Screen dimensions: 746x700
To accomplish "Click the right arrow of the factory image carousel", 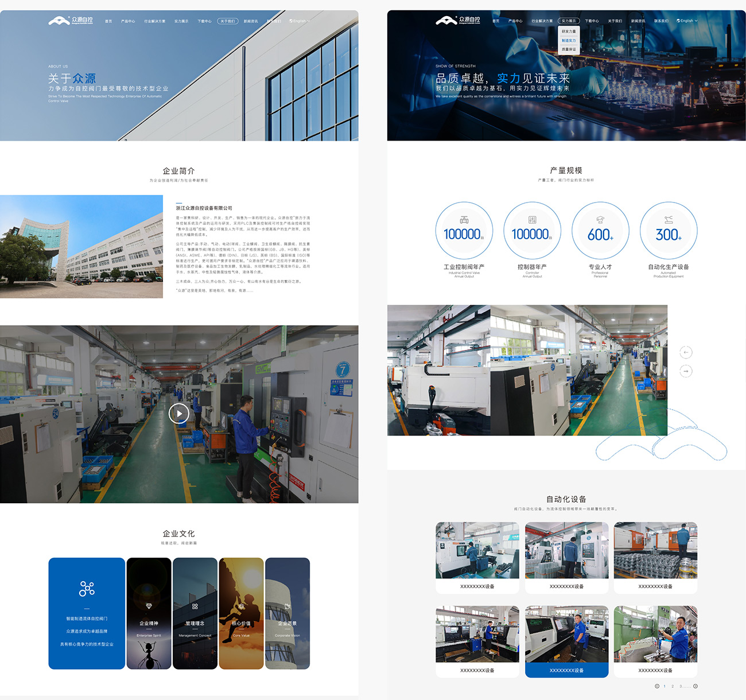I will point(686,371).
